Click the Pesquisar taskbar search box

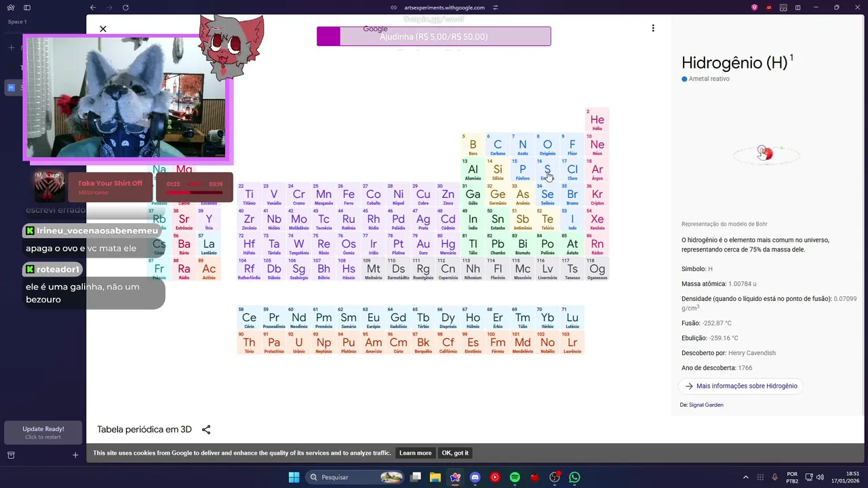tap(356, 477)
